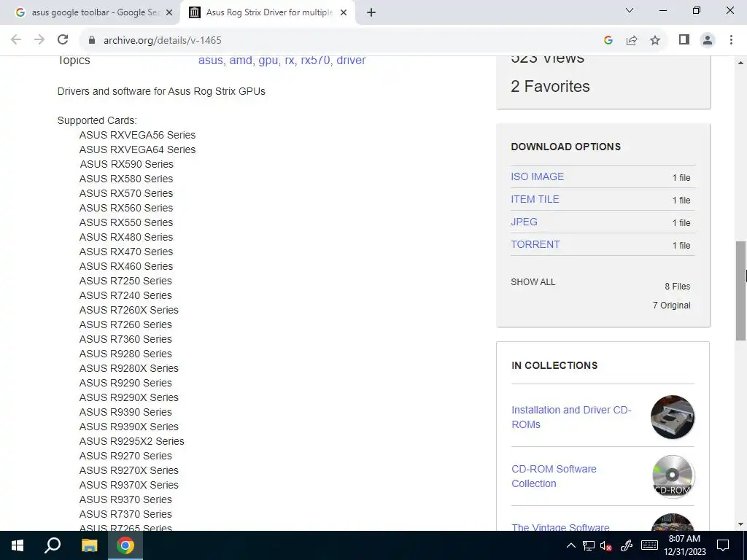Open a new tab with plus button
The image size is (747, 560).
point(371,12)
